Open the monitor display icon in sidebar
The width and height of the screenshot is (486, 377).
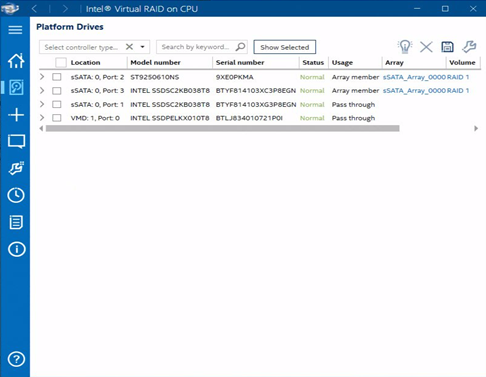[x=16, y=141]
